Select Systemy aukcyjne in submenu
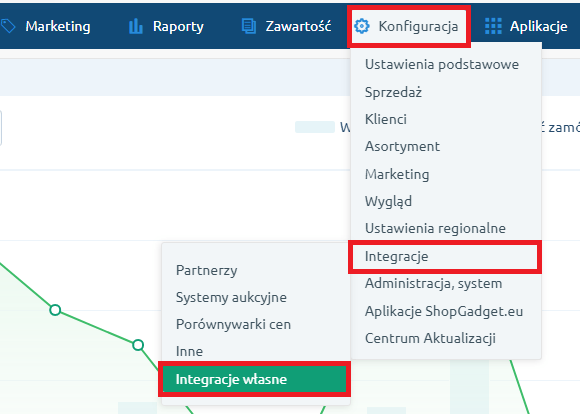Screen dimensions: 580x414 [231, 297]
